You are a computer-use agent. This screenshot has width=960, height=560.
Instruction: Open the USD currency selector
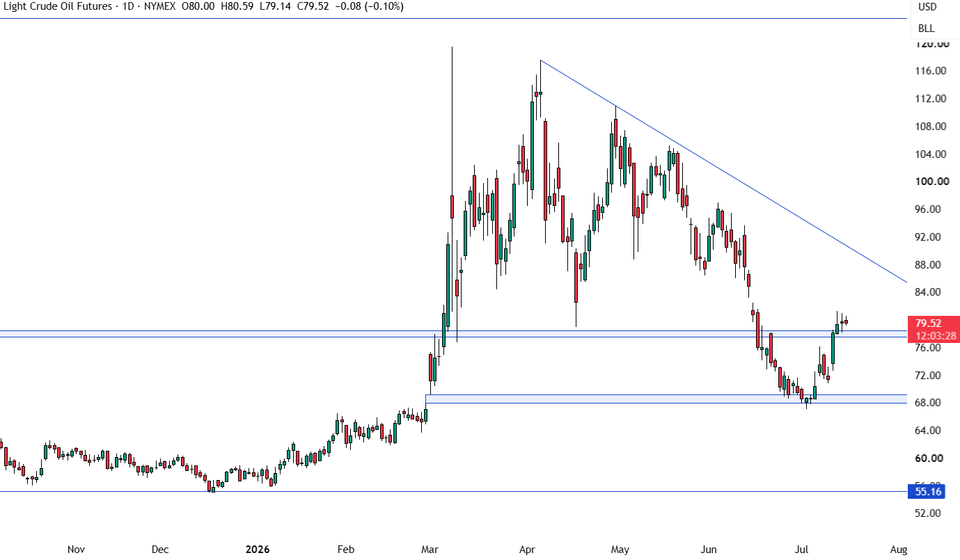927,7
